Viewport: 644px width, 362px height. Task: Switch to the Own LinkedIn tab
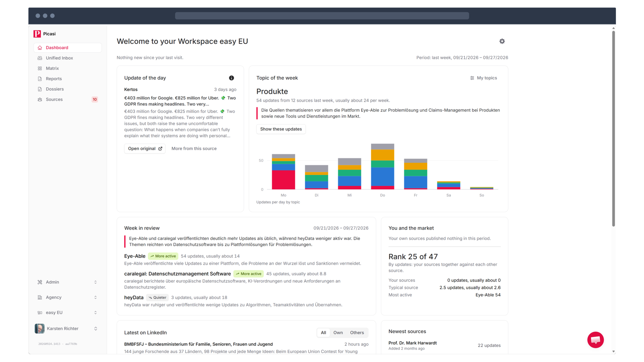tap(338, 333)
